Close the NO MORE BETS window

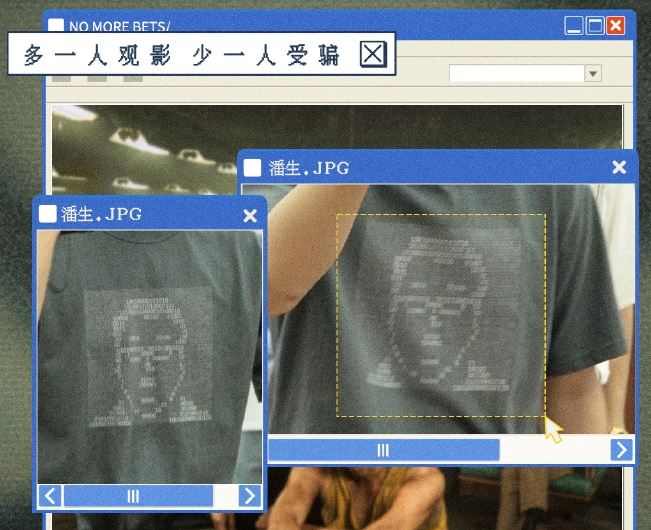(x=616, y=26)
